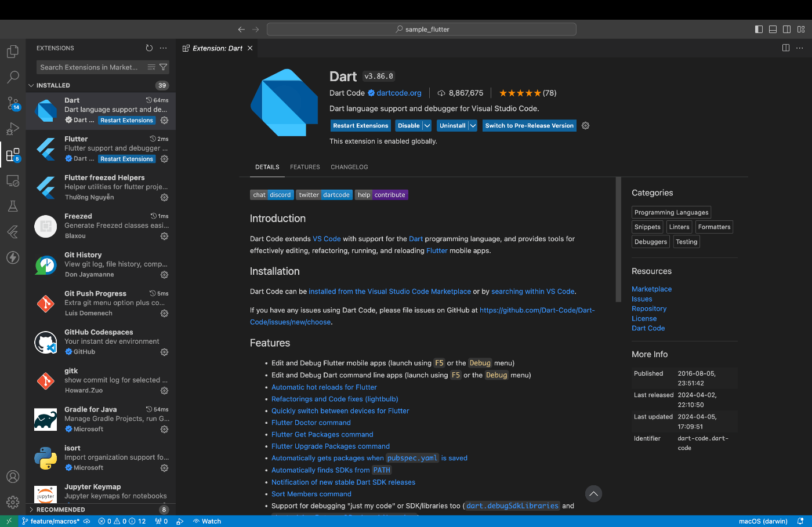Image resolution: width=812 pixels, height=527 pixels.
Task: Switch to the CHANGELOG tab
Action: 349,167
